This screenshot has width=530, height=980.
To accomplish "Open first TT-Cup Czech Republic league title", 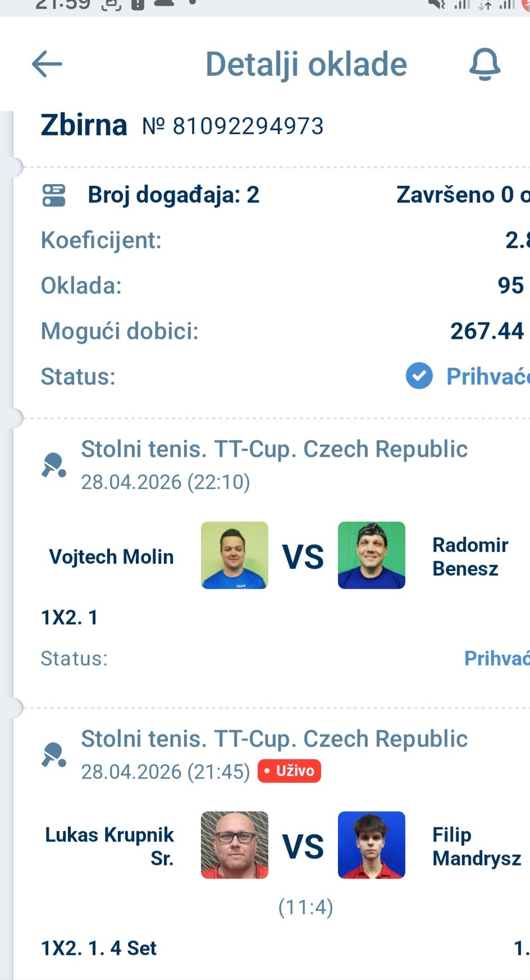I will (x=274, y=449).
